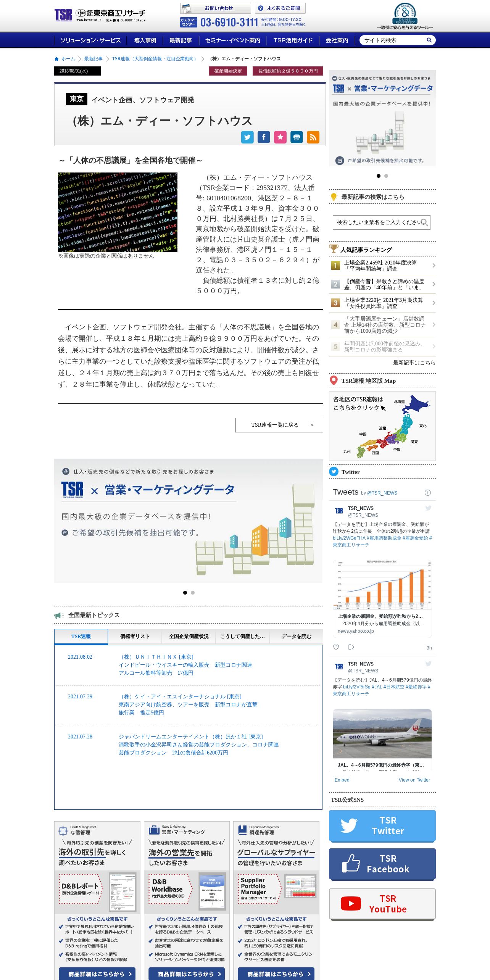Switch to the TSR速報 tab
The image size is (490, 980).
[x=81, y=637]
